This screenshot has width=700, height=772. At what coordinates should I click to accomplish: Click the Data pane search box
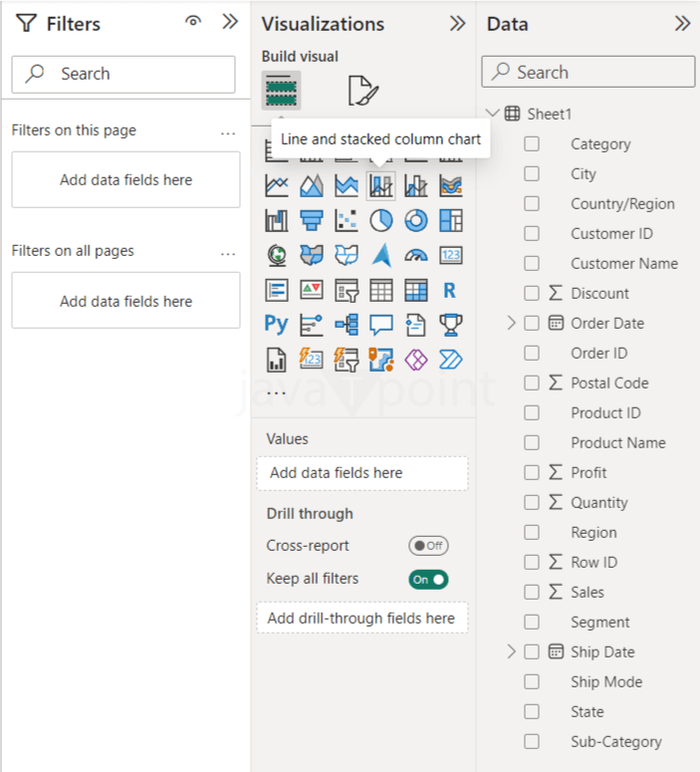[x=588, y=72]
